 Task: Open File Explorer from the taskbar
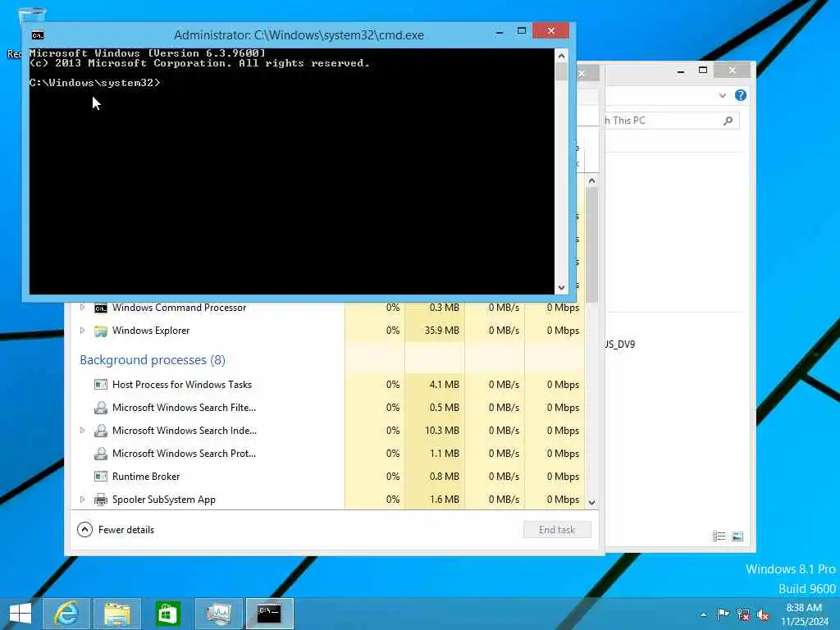pos(117,614)
